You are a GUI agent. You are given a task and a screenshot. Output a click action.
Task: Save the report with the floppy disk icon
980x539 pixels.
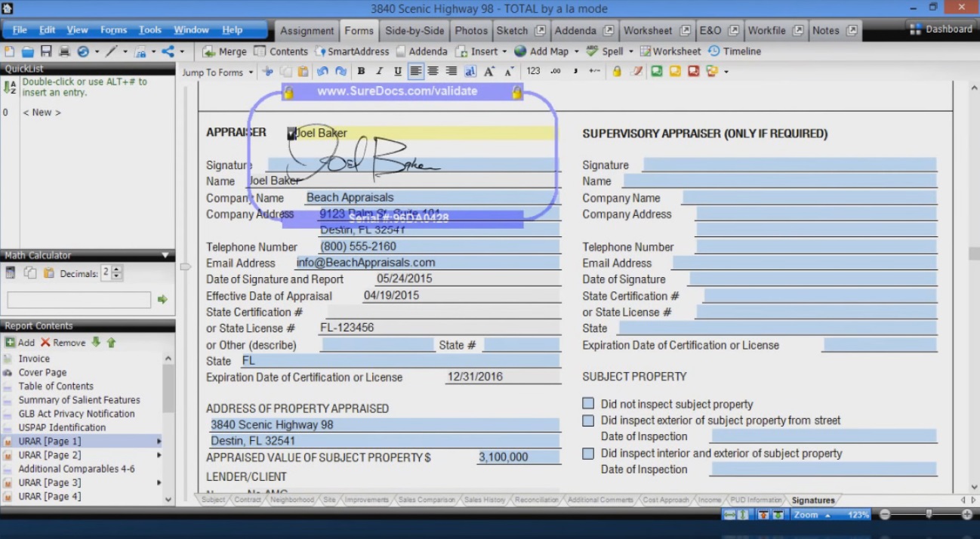[46, 51]
